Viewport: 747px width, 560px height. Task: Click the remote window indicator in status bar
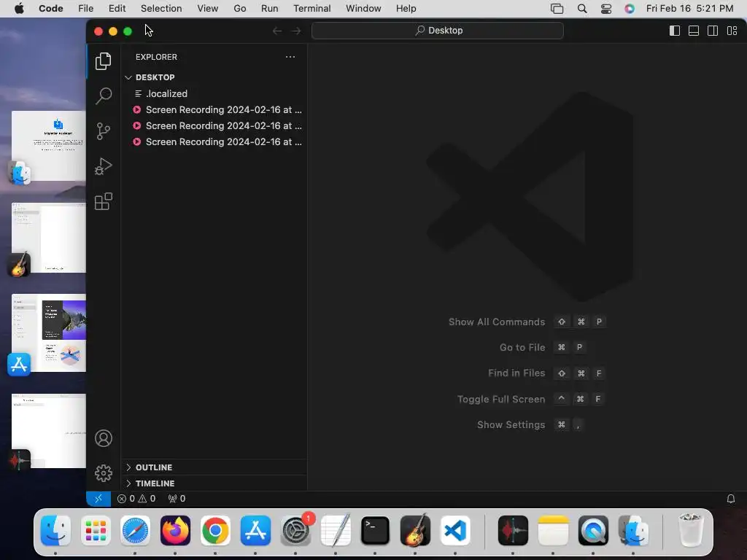click(98, 499)
